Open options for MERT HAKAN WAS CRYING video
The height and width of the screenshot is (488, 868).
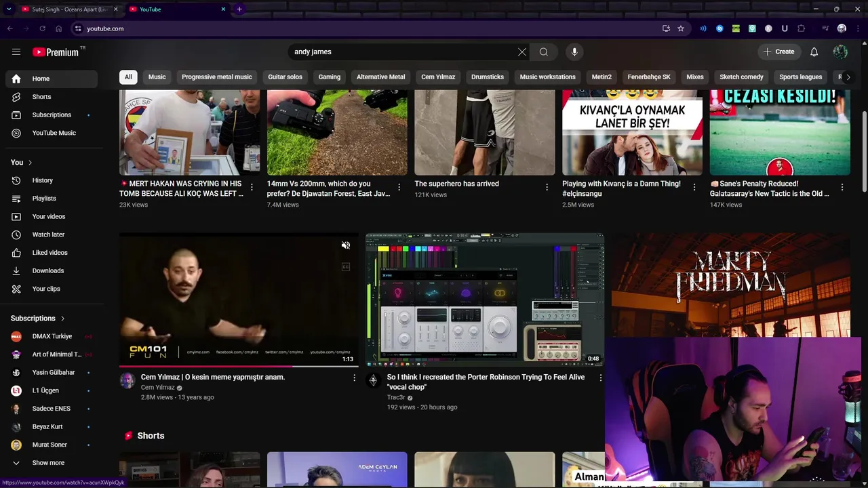(x=252, y=187)
